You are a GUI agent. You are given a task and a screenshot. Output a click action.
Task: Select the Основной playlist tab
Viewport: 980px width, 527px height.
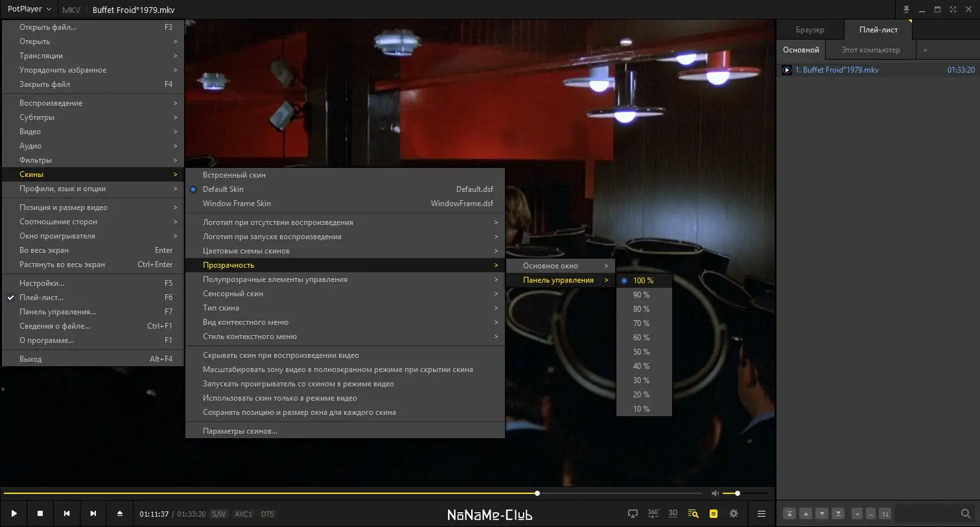801,50
